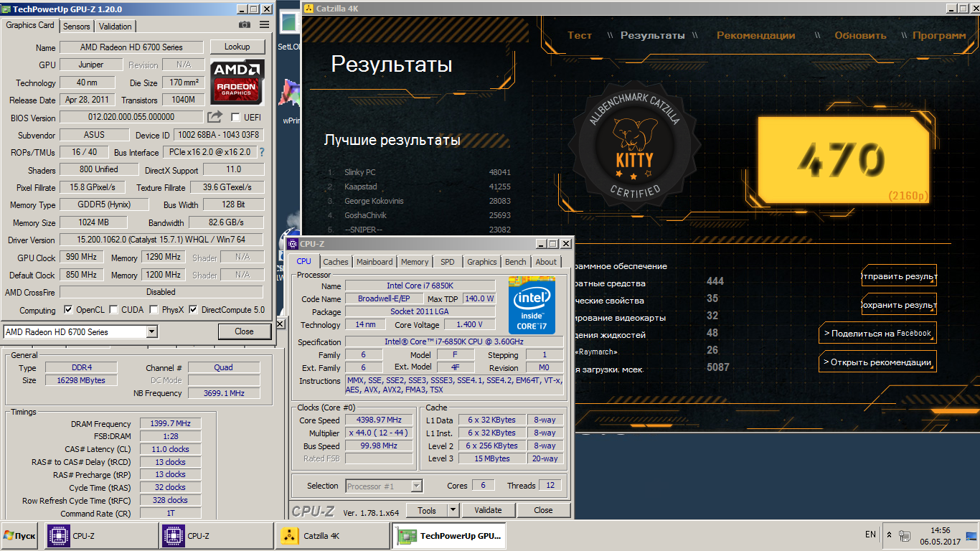Open the Bench tab in CPU-Z
980x551 pixels.
click(x=515, y=262)
